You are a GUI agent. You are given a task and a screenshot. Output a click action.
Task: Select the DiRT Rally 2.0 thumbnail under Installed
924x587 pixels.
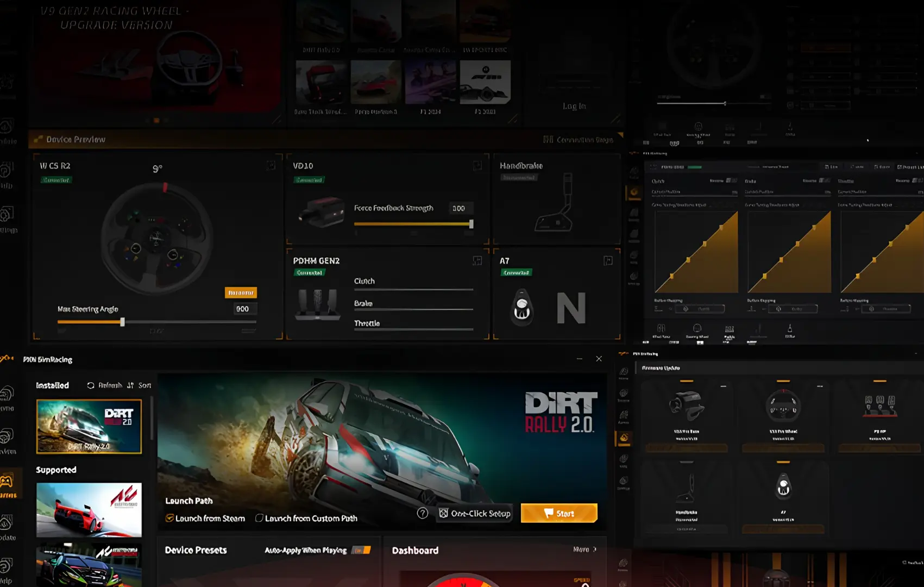89,427
